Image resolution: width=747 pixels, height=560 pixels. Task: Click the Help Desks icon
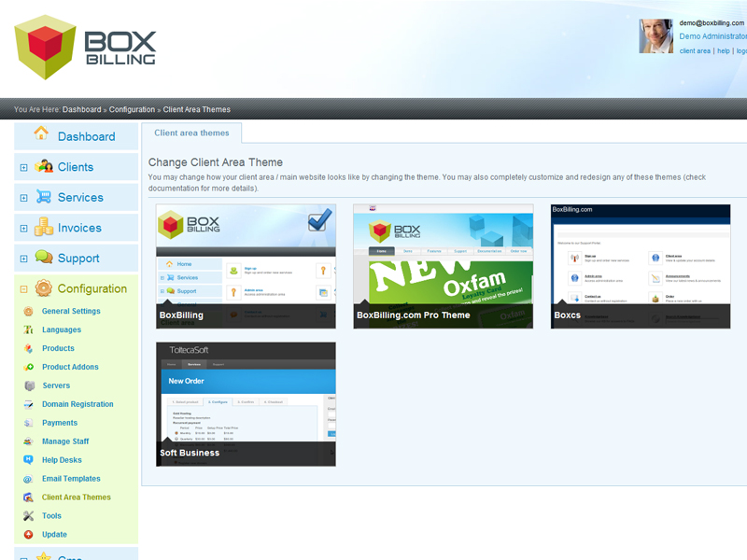click(x=29, y=459)
